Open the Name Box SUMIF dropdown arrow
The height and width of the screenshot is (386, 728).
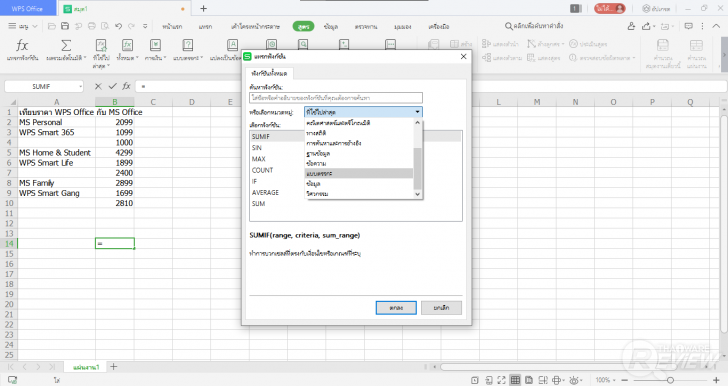[x=80, y=86]
